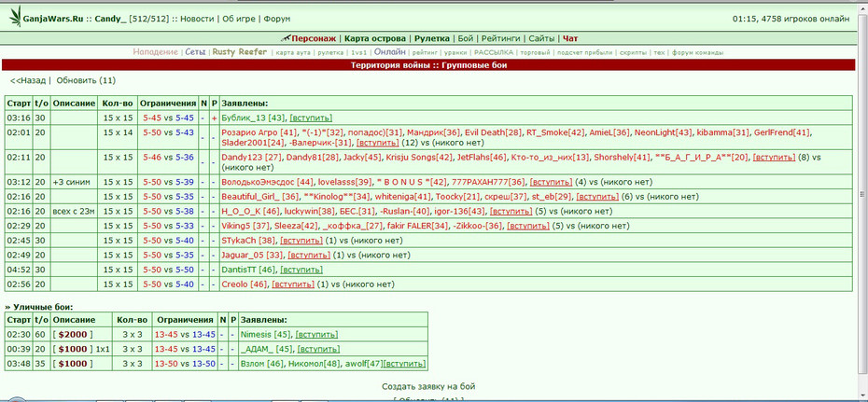Open player Viking5 [37] profile

245,226
